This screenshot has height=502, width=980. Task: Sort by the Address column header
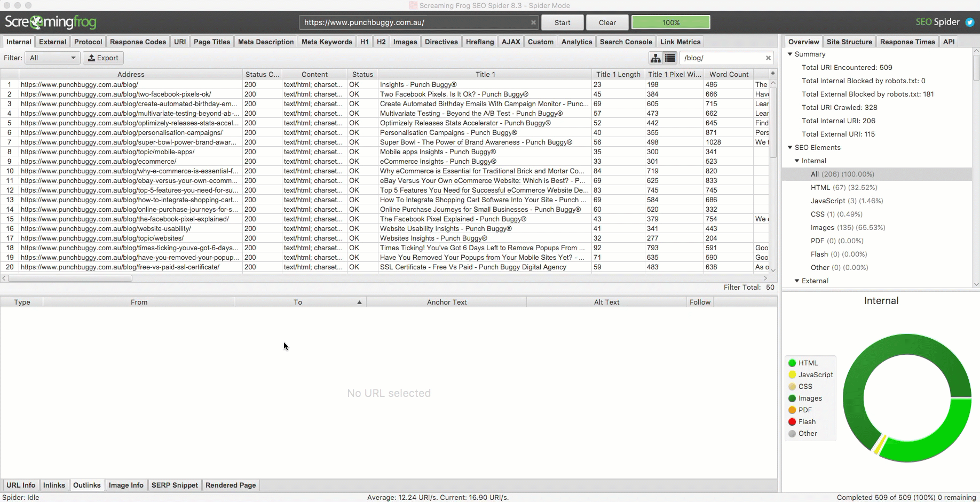coord(131,74)
